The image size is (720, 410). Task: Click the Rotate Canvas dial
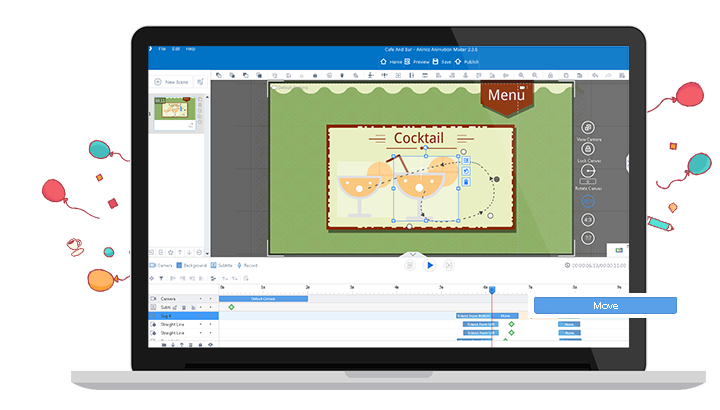click(x=588, y=171)
